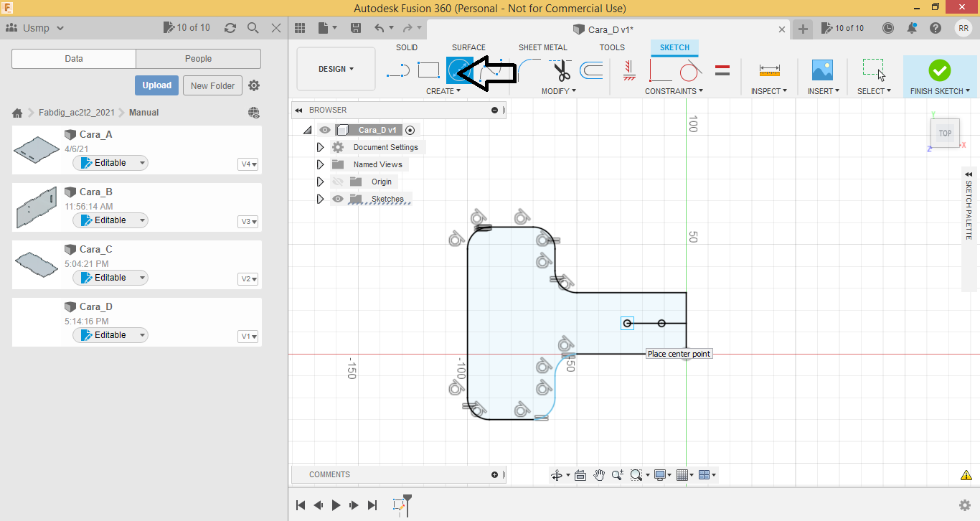Toggle Origin folder visibility eye
The width and height of the screenshot is (980, 521).
click(338, 182)
